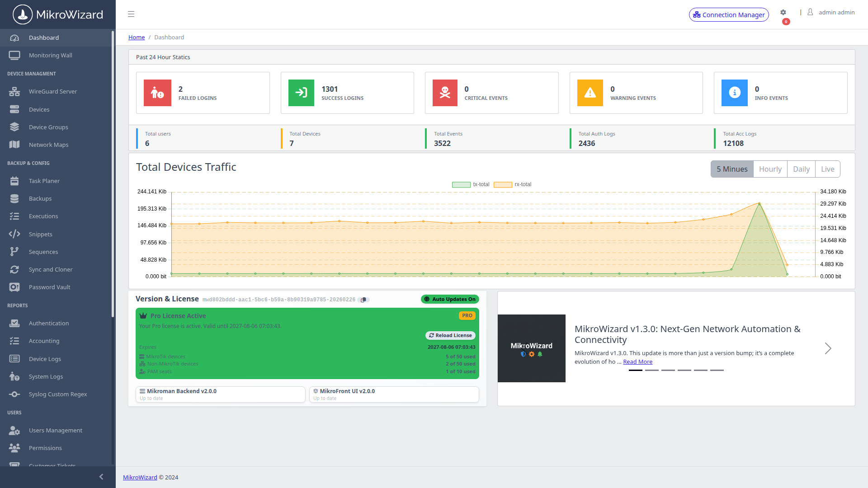Click the System Logs person icon

click(x=14, y=376)
